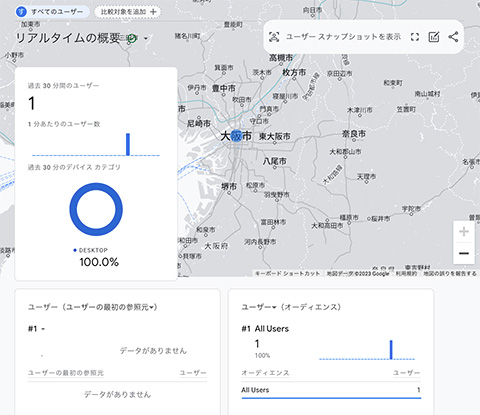Zoom in on the map
480x415 pixels.
click(464, 232)
